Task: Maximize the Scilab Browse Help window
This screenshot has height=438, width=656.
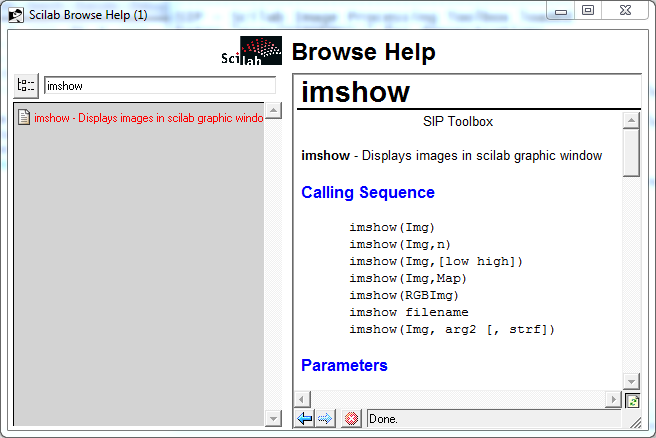Action: 588,11
